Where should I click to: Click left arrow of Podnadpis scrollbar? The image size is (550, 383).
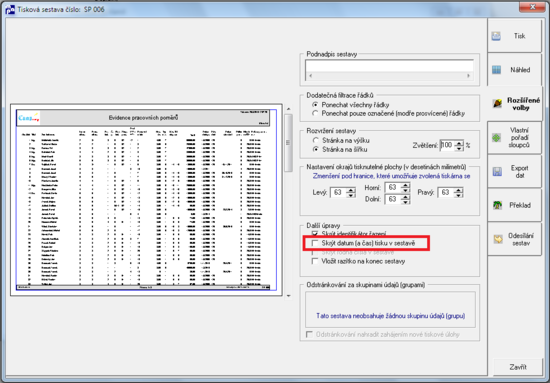310,76
